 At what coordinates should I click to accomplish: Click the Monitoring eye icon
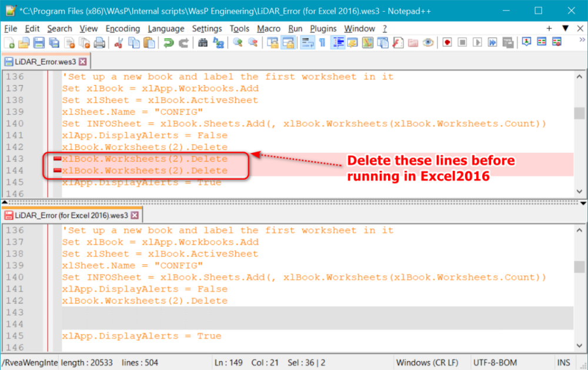tap(428, 42)
